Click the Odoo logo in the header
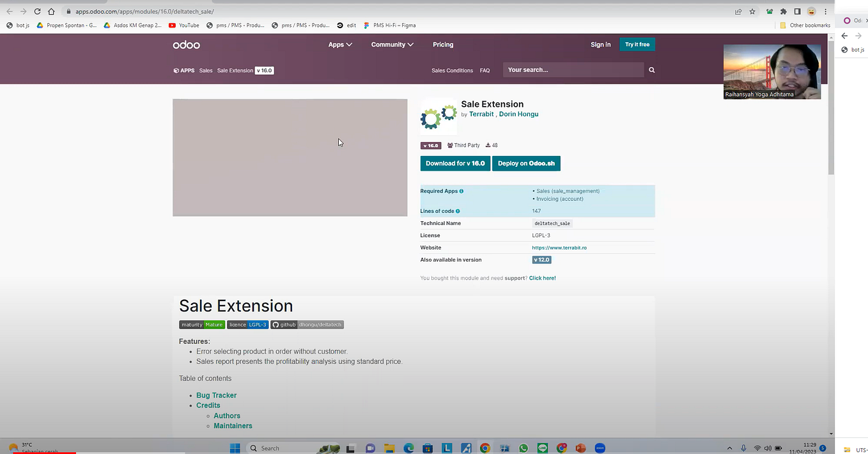Viewport: 868px width, 454px height. [186, 45]
